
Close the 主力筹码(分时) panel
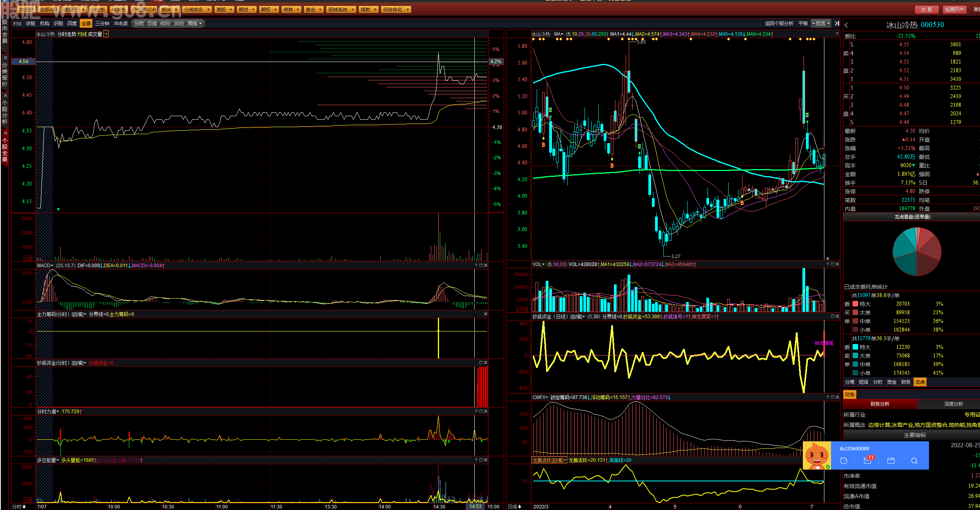[486, 314]
